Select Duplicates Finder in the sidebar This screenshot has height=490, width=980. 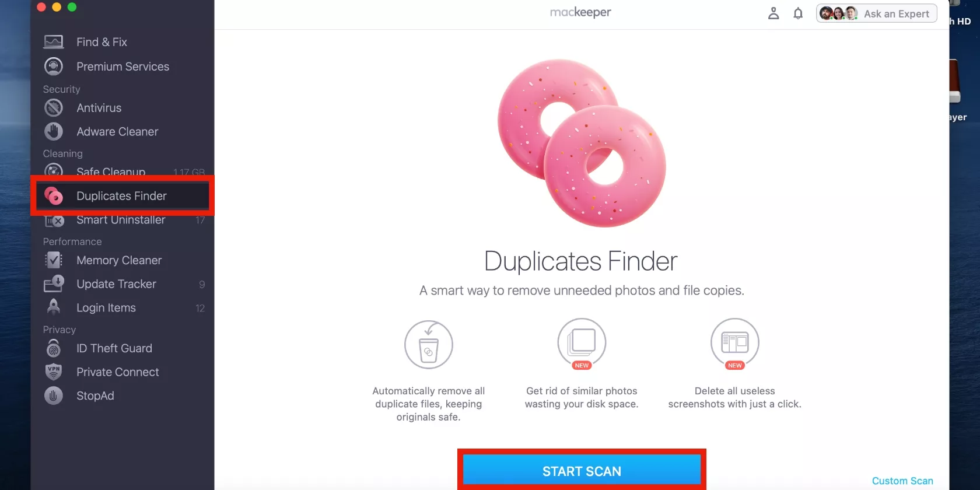point(123,196)
